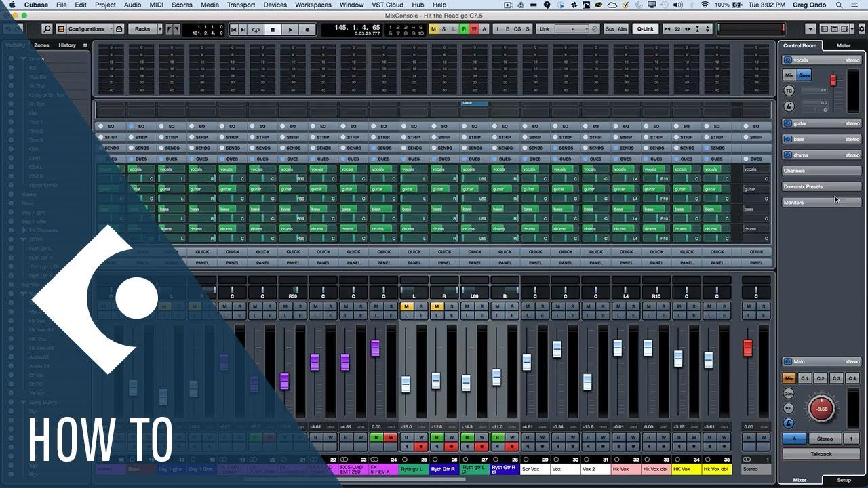
Task: Select monitor A button
Action: click(794, 439)
